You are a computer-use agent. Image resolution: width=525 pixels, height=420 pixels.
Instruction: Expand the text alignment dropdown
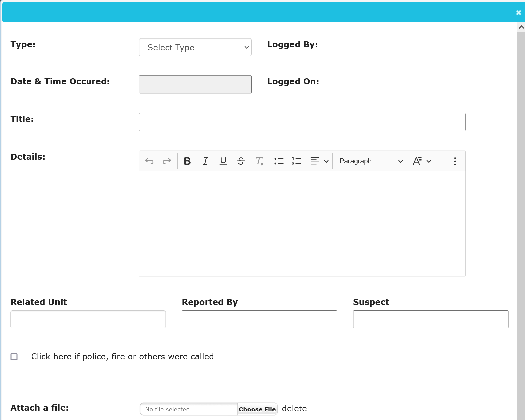pos(319,161)
